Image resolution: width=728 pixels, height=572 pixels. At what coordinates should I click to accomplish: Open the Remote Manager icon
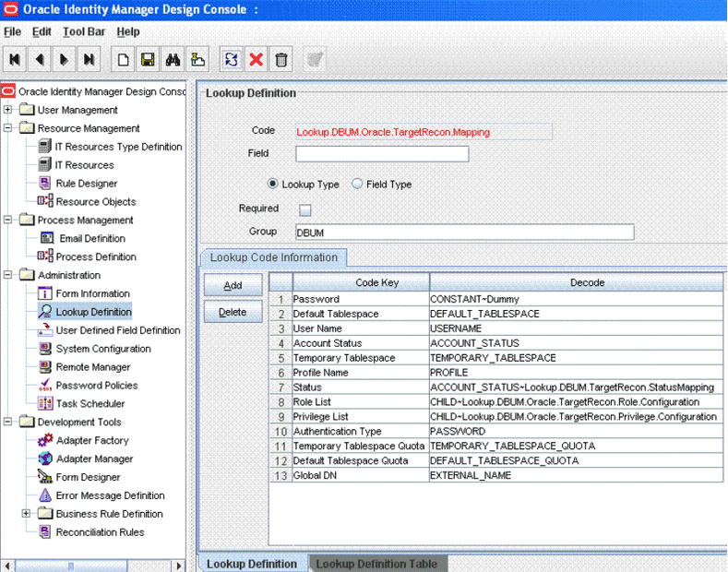tap(45, 367)
